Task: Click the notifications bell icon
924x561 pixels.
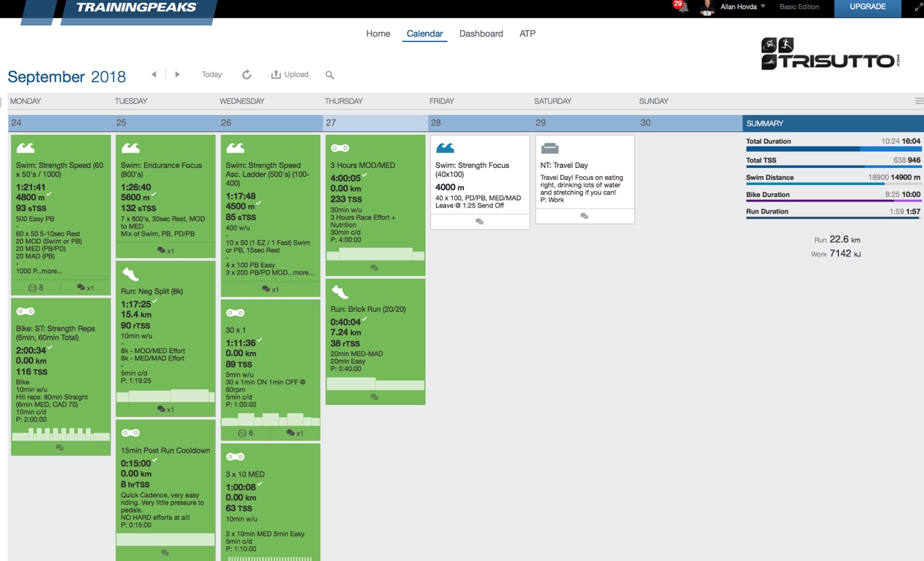Action: tap(682, 8)
